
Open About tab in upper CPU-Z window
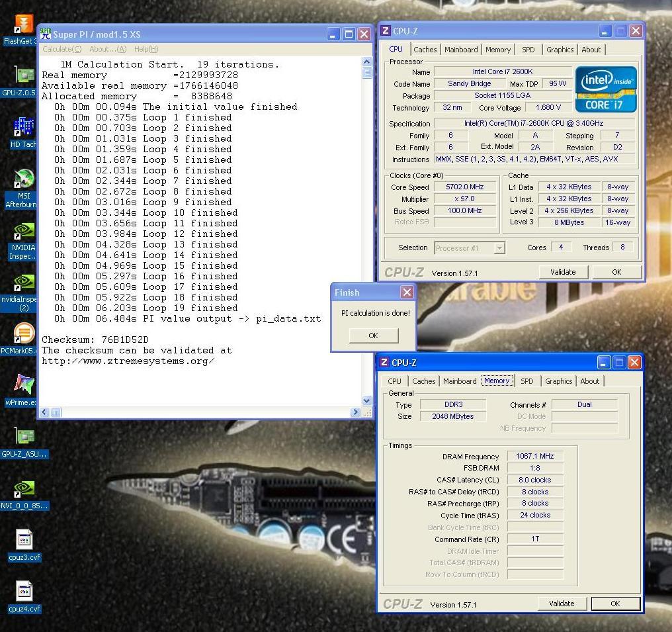(591, 50)
